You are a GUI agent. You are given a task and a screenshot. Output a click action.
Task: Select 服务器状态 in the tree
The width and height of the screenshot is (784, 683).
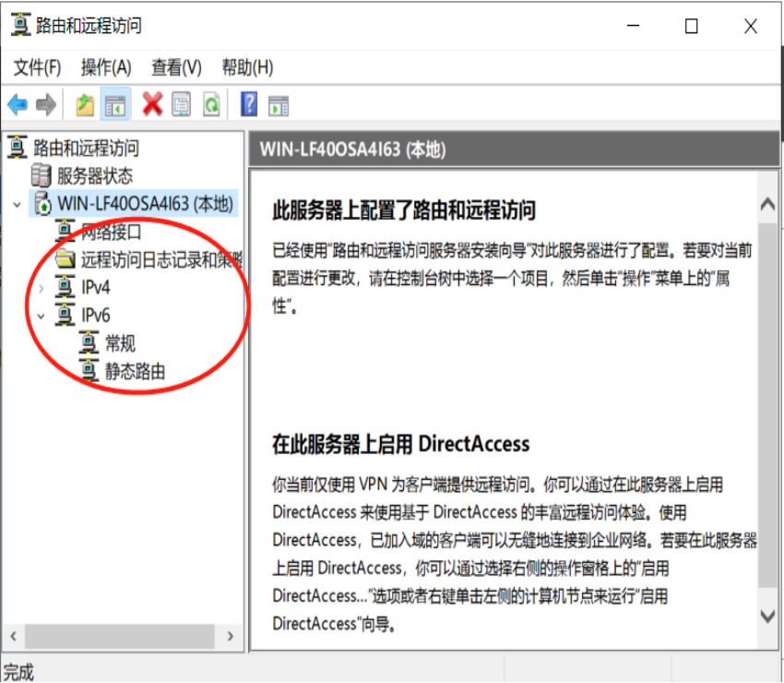pyautogui.click(x=95, y=175)
